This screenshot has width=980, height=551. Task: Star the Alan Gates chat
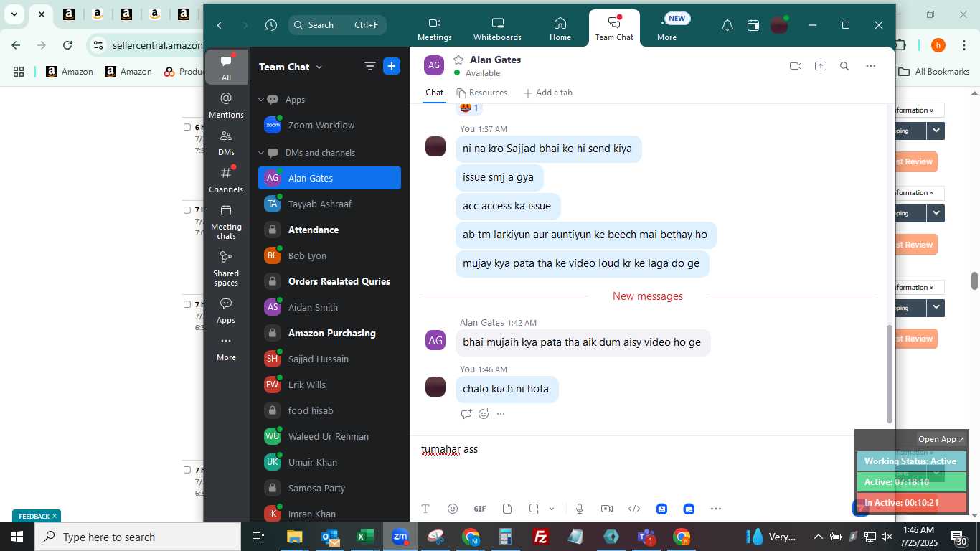[458, 60]
